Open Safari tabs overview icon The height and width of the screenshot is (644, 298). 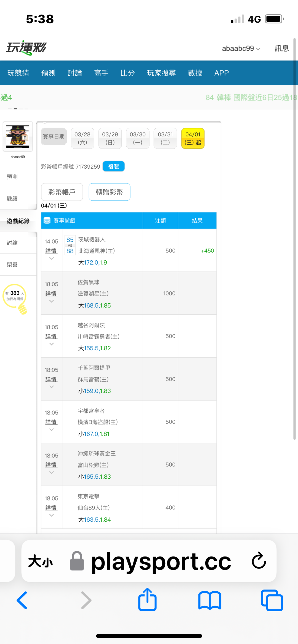point(272,600)
